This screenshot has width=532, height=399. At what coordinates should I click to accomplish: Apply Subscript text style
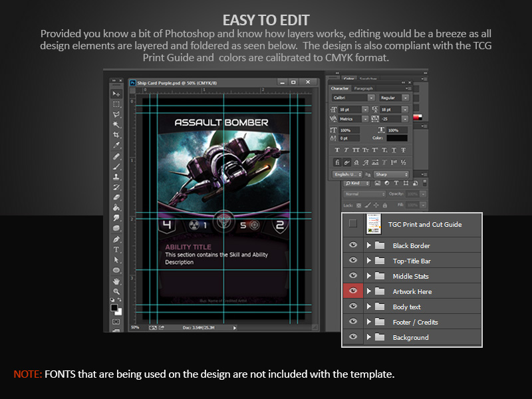(x=384, y=150)
